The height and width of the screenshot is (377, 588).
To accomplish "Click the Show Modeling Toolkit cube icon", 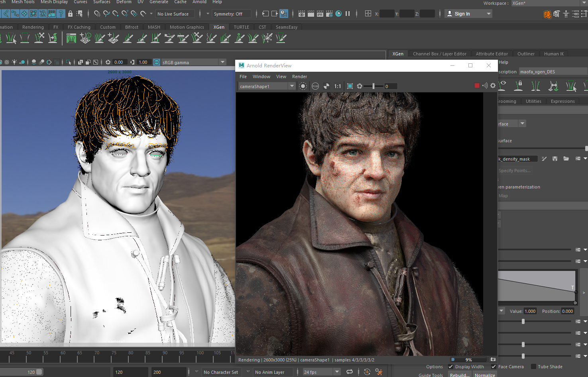I will click(x=557, y=14).
